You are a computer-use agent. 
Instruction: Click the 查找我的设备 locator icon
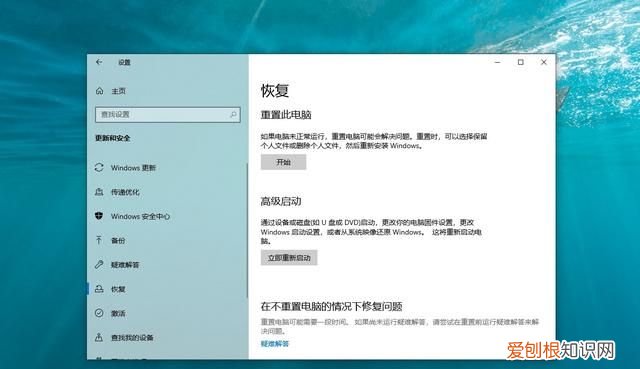tap(99, 338)
